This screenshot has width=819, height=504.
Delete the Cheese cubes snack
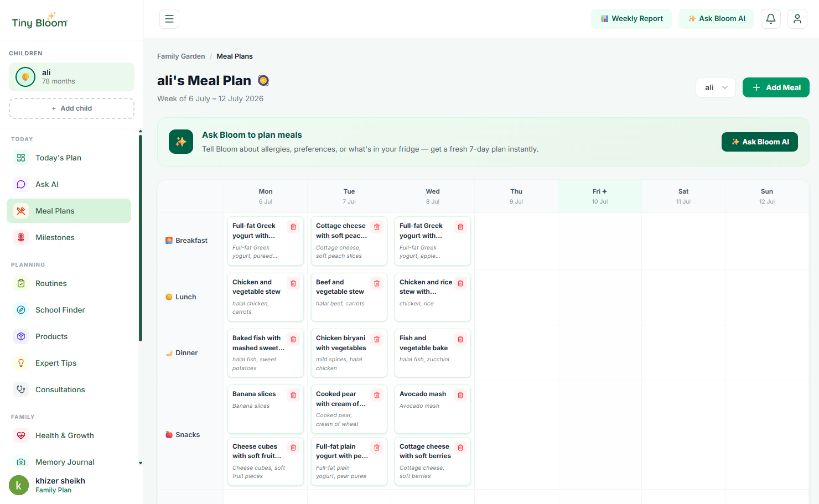[293, 448]
